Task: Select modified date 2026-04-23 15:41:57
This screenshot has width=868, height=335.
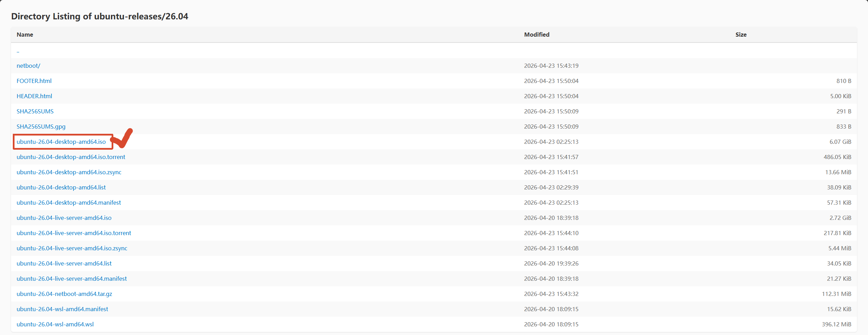Action: click(x=551, y=157)
